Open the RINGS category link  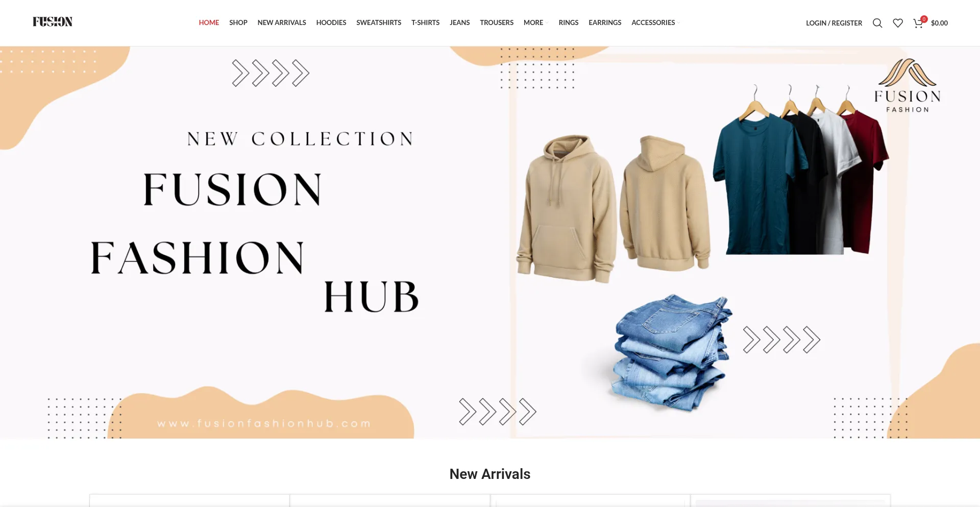point(569,22)
